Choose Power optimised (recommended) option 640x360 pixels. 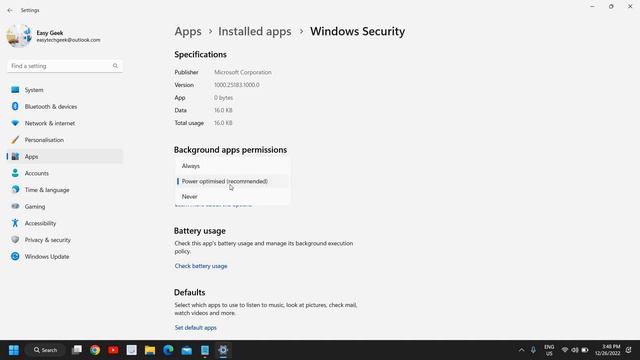233,181
